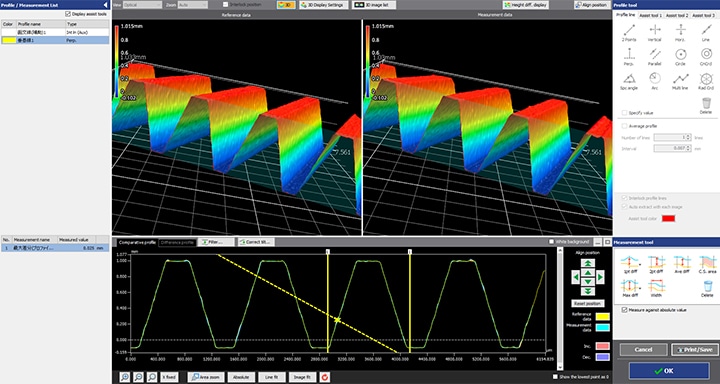Enable the Specify value checkbox

point(624,113)
